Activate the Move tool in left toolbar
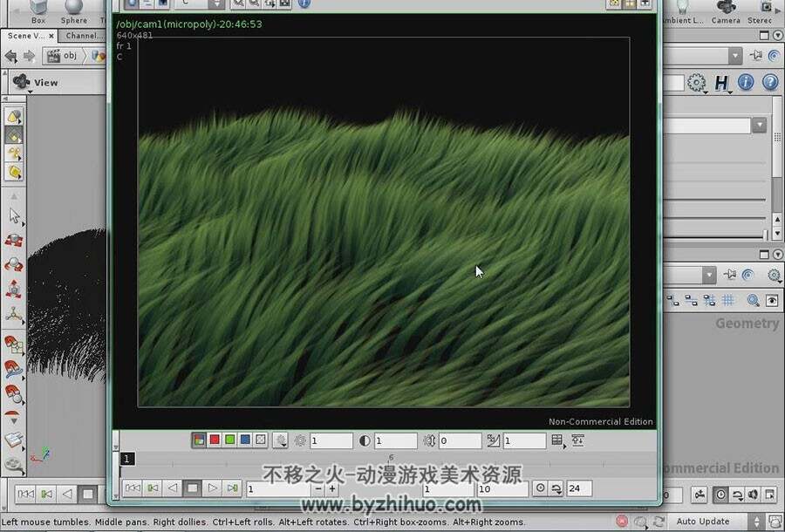The height and width of the screenshot is (532, 785). [14, 240]
